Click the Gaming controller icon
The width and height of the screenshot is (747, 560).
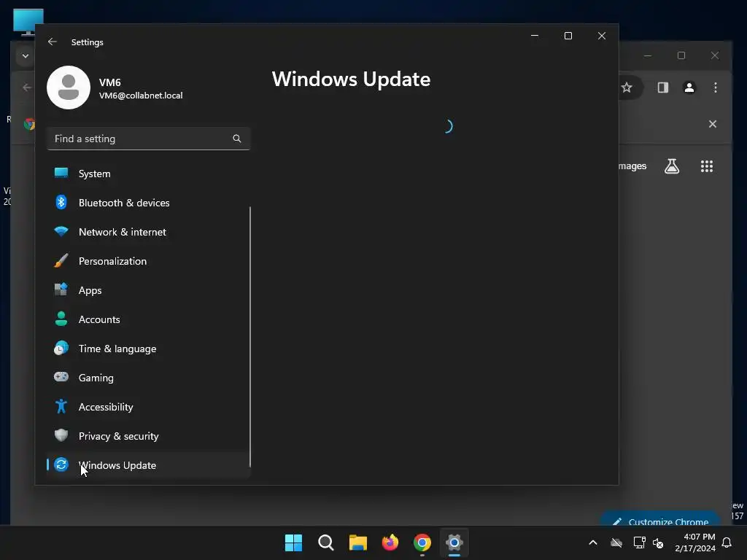click(x=61, y=377)
